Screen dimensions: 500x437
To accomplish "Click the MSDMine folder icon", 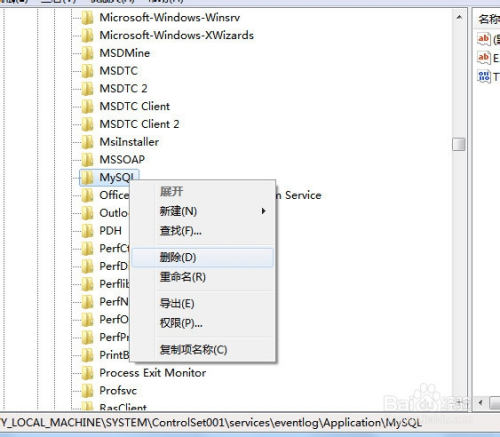I will [x=88, y=53].
